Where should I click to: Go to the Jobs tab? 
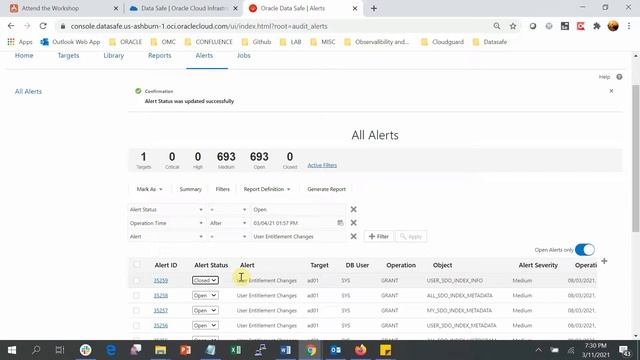pyautogui.click(x=244, y=56)
